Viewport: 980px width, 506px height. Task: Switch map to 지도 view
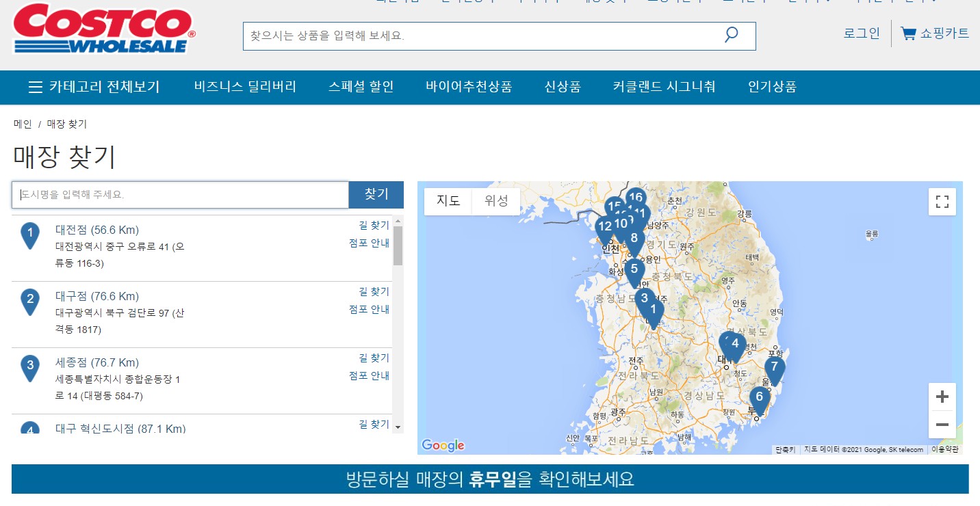pyautogui.click(x=448, y=201)
